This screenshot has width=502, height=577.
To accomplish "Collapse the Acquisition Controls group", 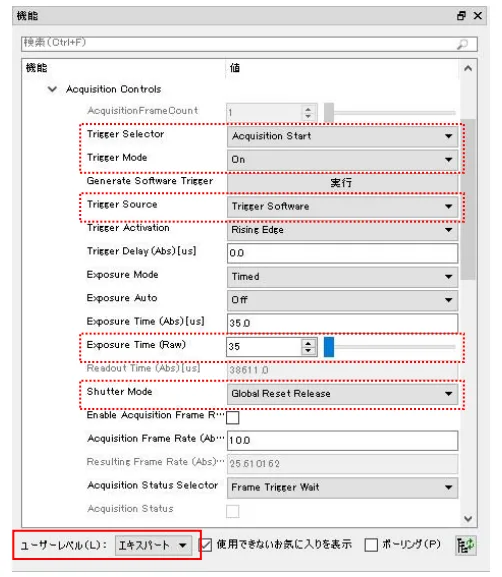I will tap(52, 89).
